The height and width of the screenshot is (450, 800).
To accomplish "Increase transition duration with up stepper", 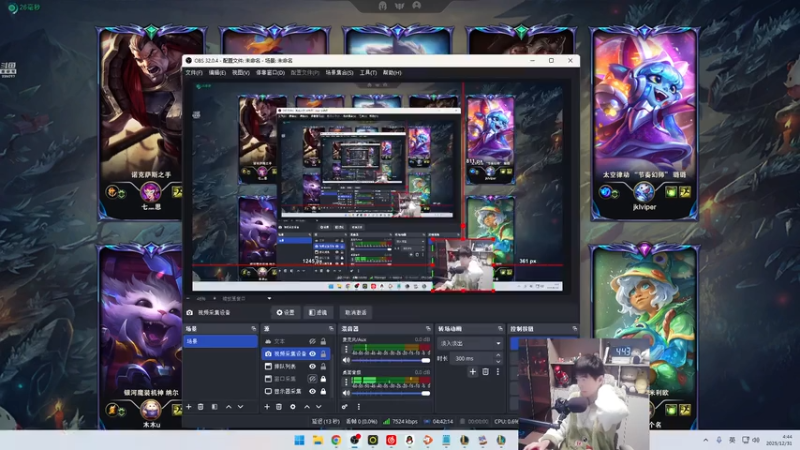I will coord(498,356).
